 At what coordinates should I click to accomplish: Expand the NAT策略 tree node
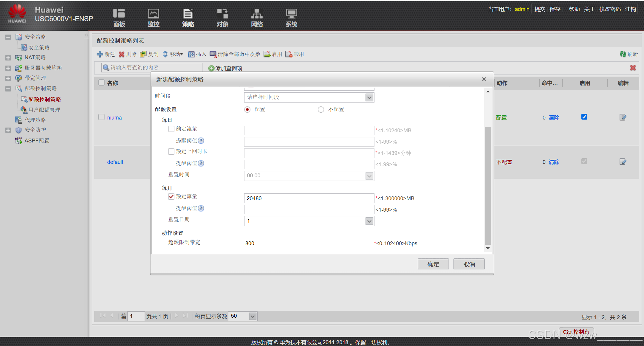(x=8, y=58)
